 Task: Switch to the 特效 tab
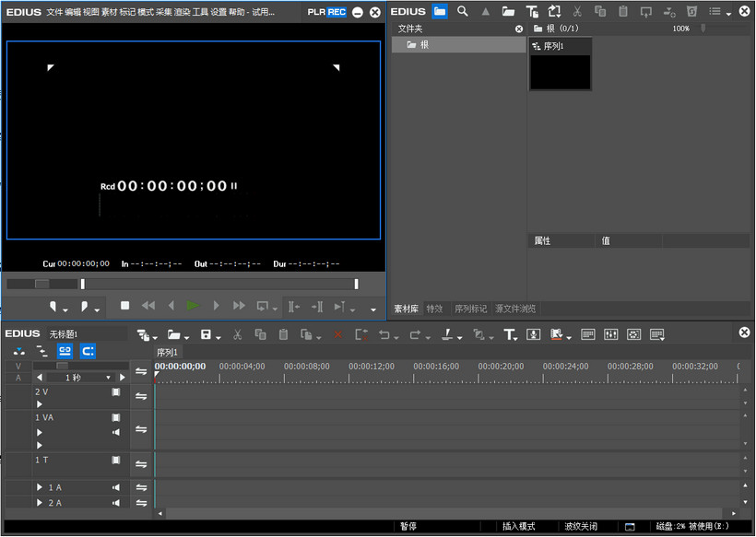434,309
